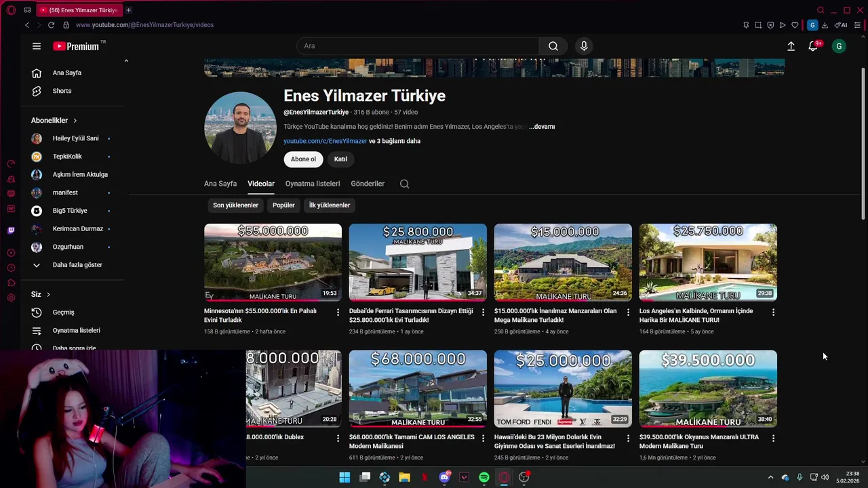The width and height of the screenshot is (868, 488).
Task: Expand the Siz section
Action: (41, 294)
